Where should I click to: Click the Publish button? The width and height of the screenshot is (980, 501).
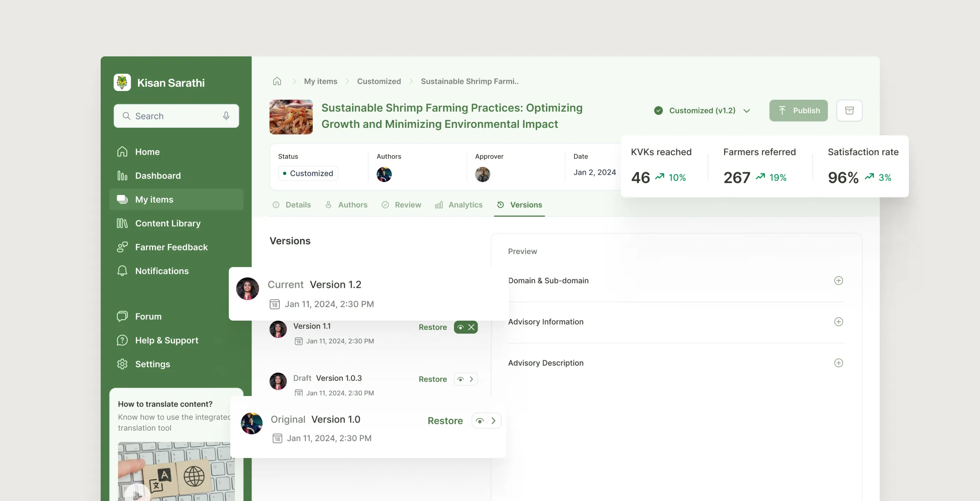point(798,110)
